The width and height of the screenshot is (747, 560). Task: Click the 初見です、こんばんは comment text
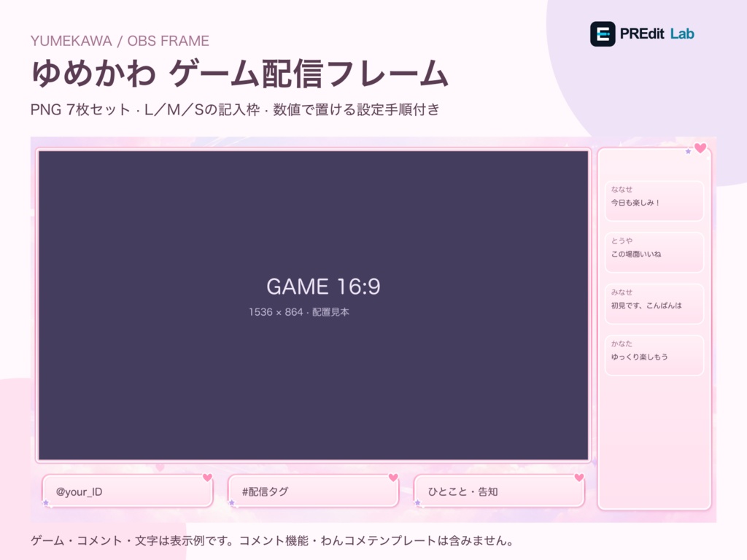pos(646,306)
